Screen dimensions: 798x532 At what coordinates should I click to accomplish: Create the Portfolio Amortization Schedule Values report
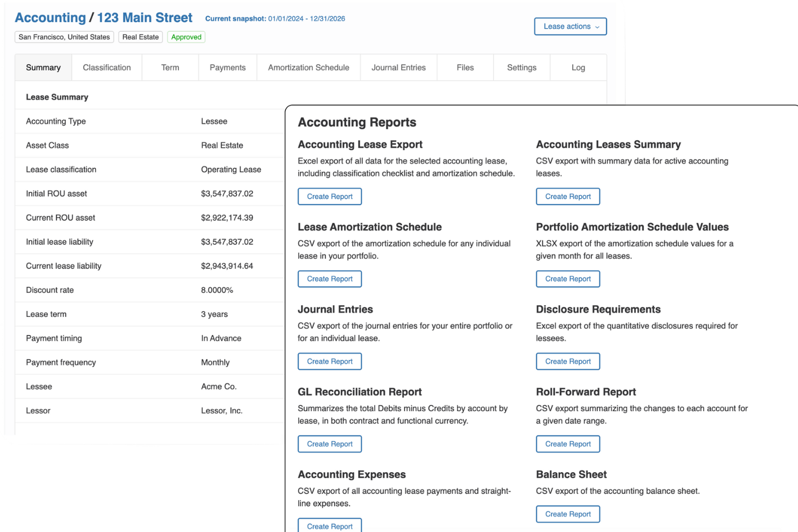(568, 279)
